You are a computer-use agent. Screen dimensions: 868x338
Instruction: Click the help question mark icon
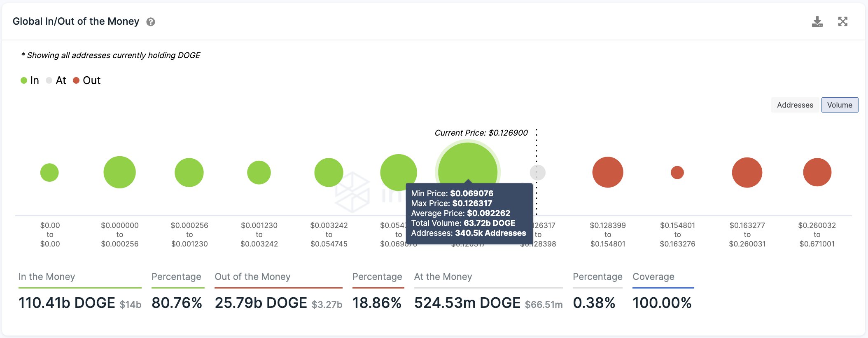click(151, 22)
